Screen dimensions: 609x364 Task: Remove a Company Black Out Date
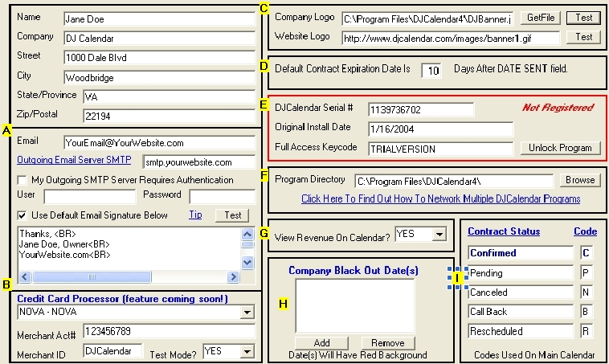pyautogui.click(x=387, y=343)
